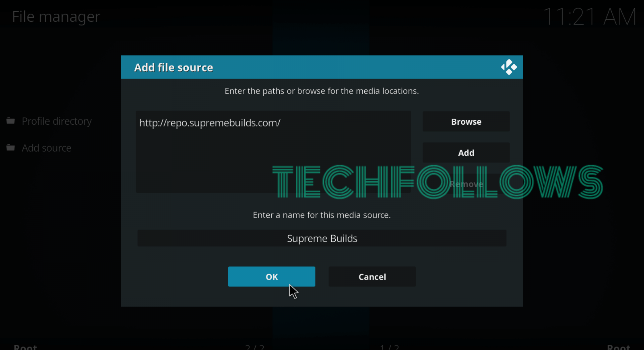Screen dimensions: 644x350
Task: Click the Kodi logo in dialog header
Action: pos(509,67)
